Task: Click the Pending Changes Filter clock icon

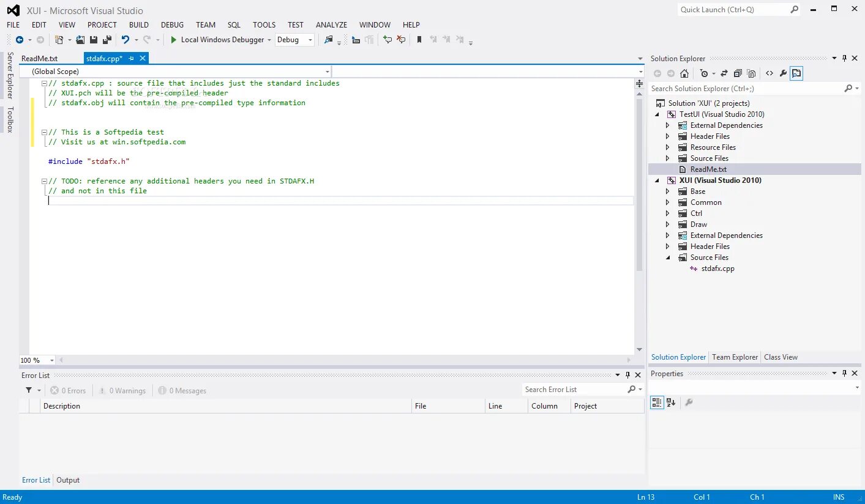Action: pyautogui.click(x=704, y=73)
